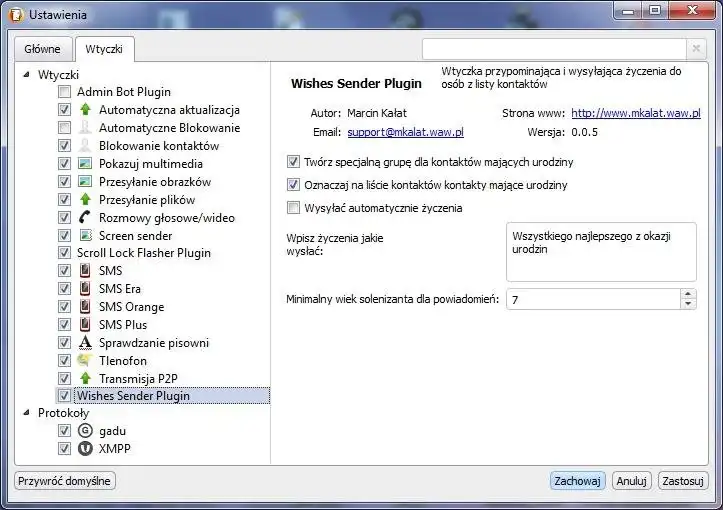Select the Transmisja P2P label
Screen dimensions: 723x510
[138, 379]
